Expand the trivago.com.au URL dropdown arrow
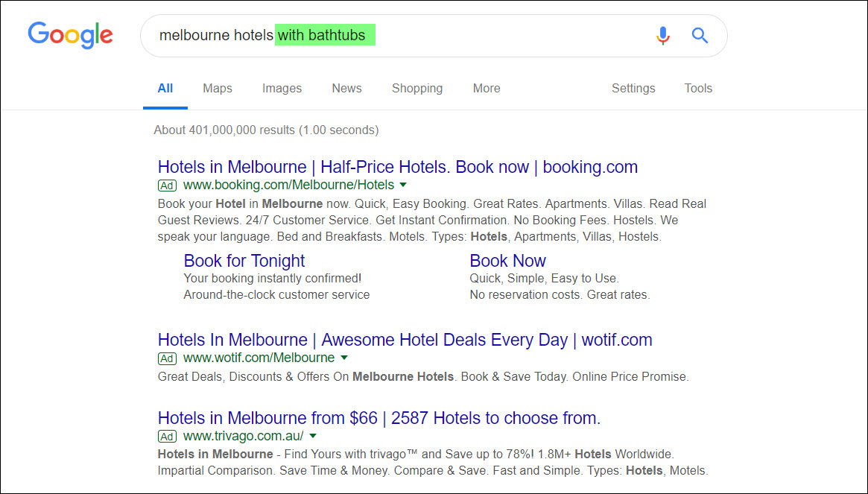 tap(313, 436)
